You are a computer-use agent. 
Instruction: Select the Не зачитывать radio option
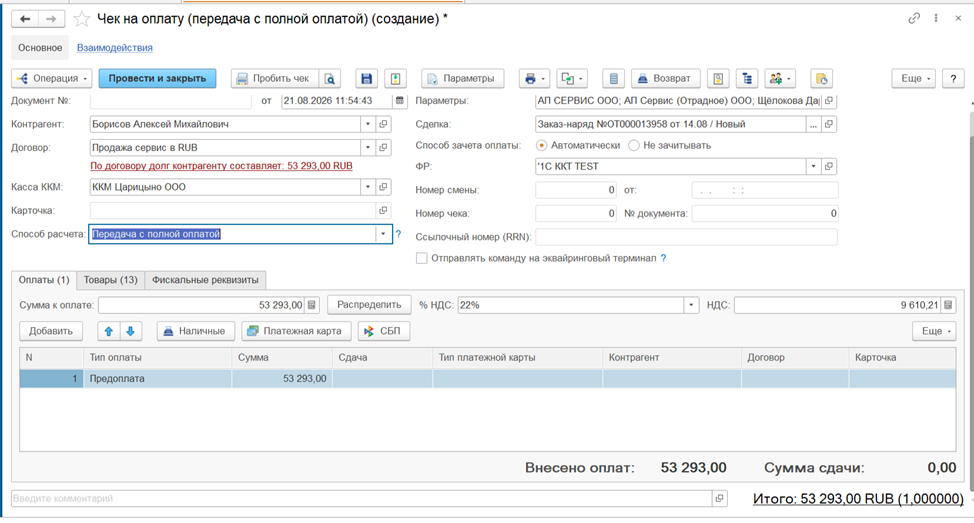(634, 145)
